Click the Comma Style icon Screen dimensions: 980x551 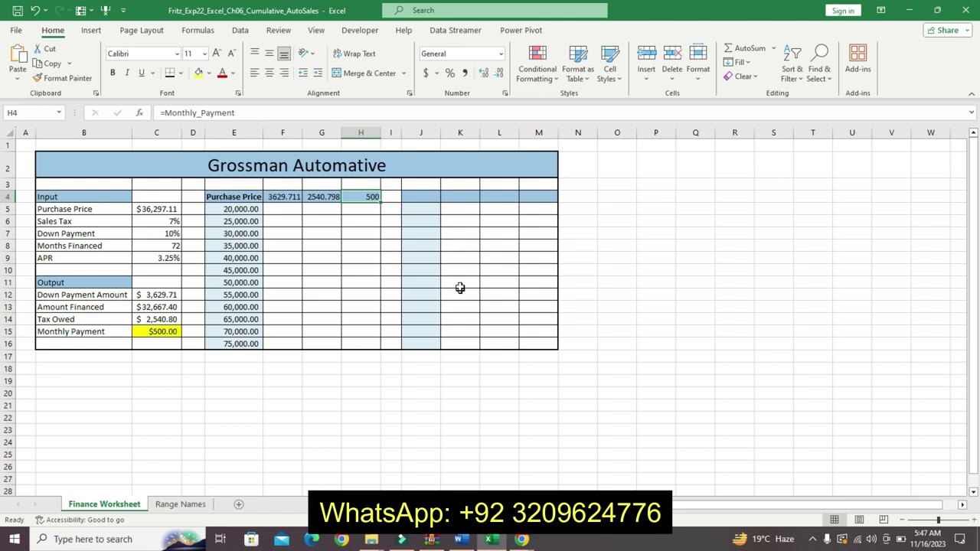coord(465,73)
